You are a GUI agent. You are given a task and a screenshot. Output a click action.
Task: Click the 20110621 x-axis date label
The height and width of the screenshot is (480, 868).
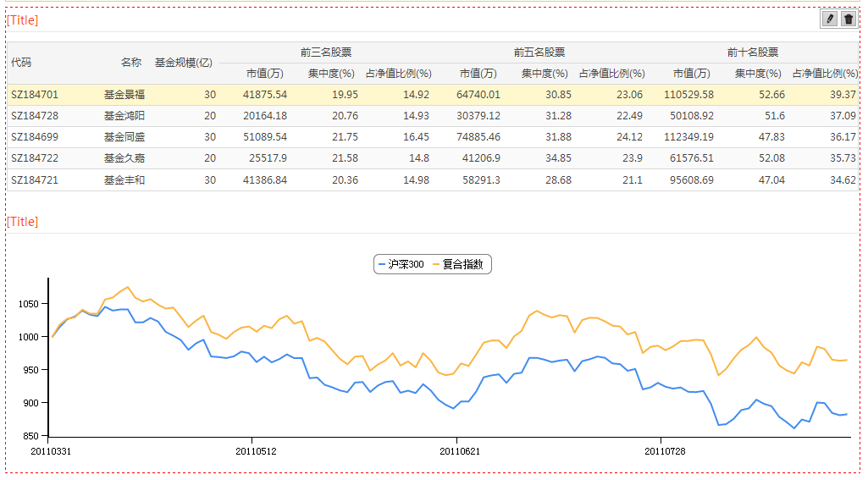[460, 451]
